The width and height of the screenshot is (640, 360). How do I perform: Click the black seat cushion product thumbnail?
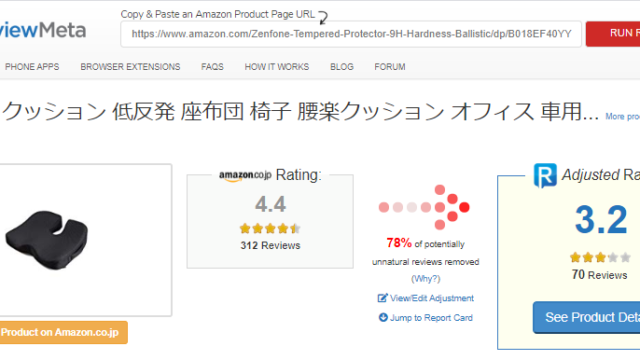click(47, 240)
